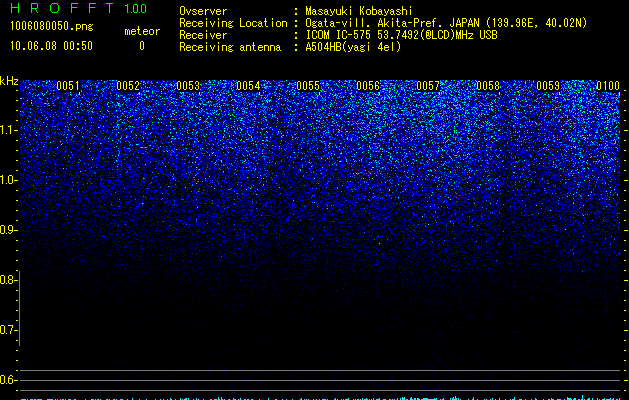Click the meteor label
Screen dimensions: 629x400
[142, 31]
